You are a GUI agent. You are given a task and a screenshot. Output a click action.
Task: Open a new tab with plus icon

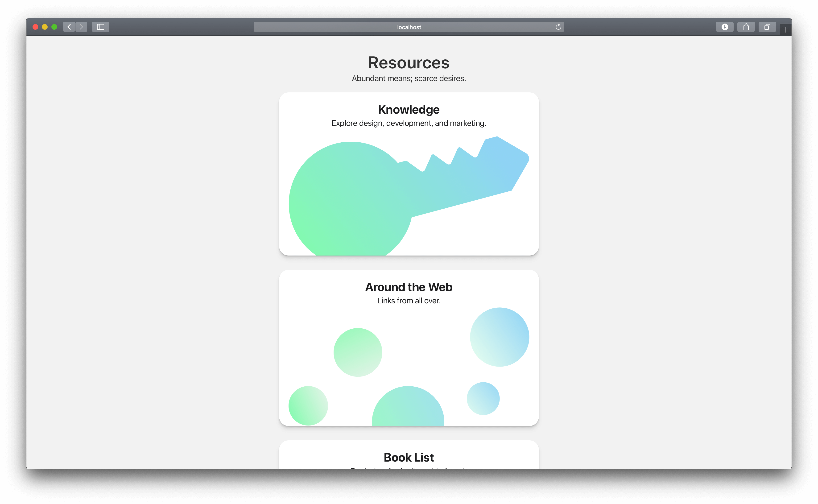(x=785, y=30)
